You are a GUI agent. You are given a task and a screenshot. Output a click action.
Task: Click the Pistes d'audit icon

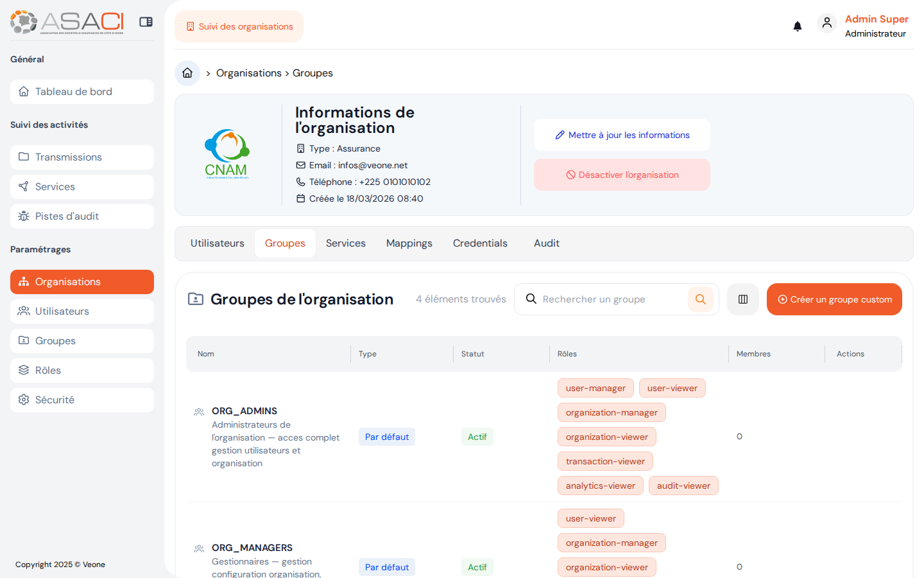point(23,216)
